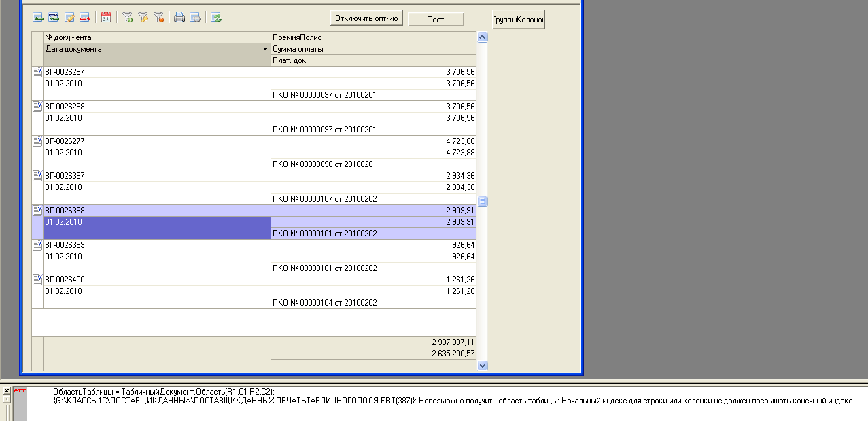Click the add new row icon

coord(38,18)
